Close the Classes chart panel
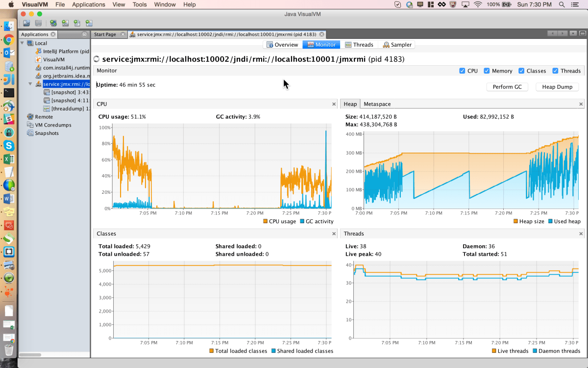 coord(334,234)
